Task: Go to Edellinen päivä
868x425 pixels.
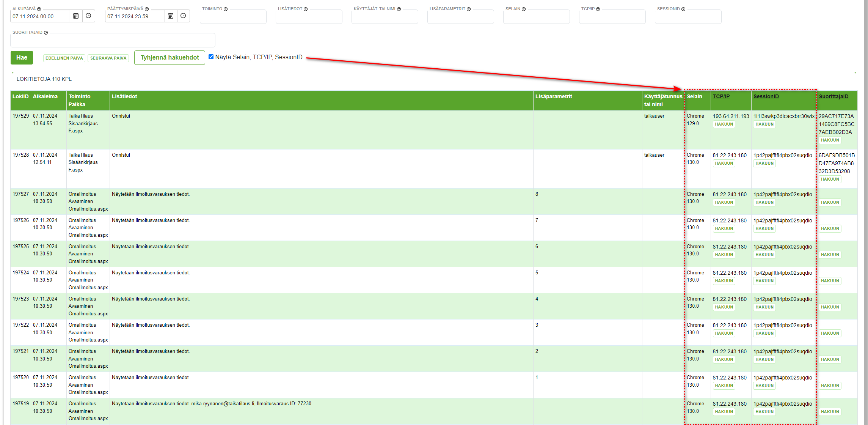Action: (64, 58)
